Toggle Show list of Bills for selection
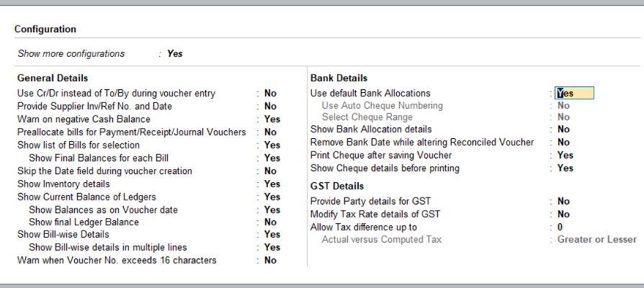The width and height of the screenshot is (644, 288). [x=272, y=145]
